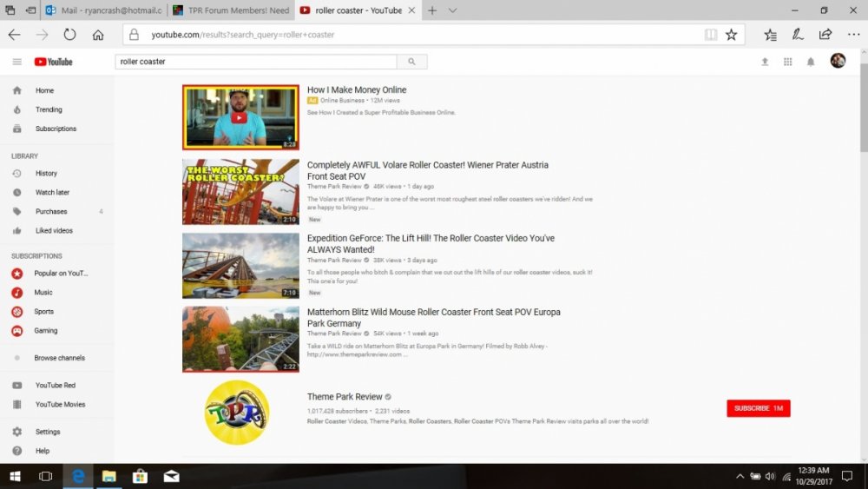Switch to the Mail hotmail tab

[104, 10]
